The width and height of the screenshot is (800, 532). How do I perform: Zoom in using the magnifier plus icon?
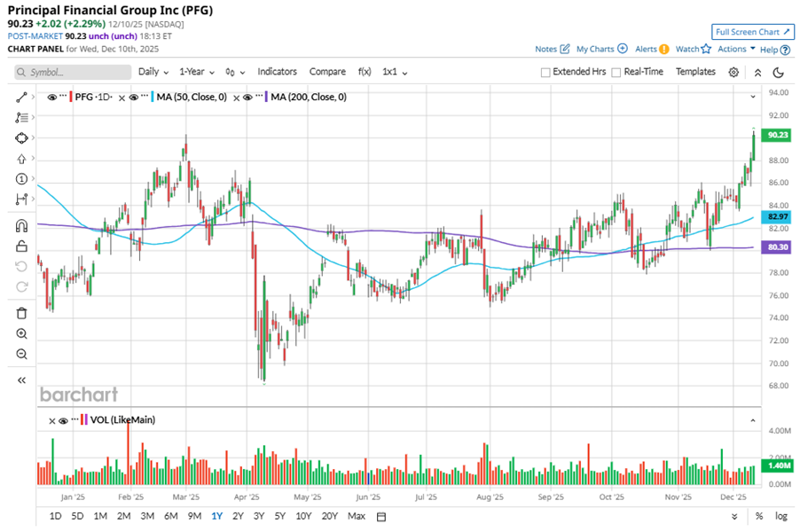22,333
